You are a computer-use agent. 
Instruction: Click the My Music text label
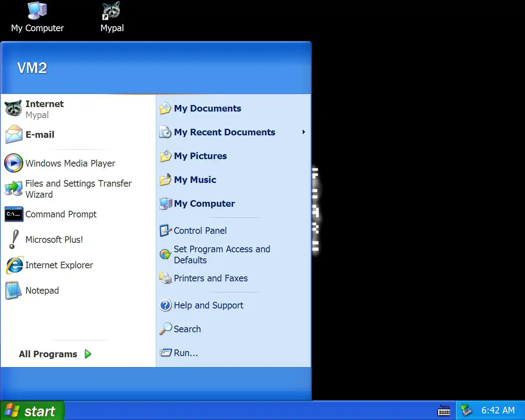coord(195,180)
